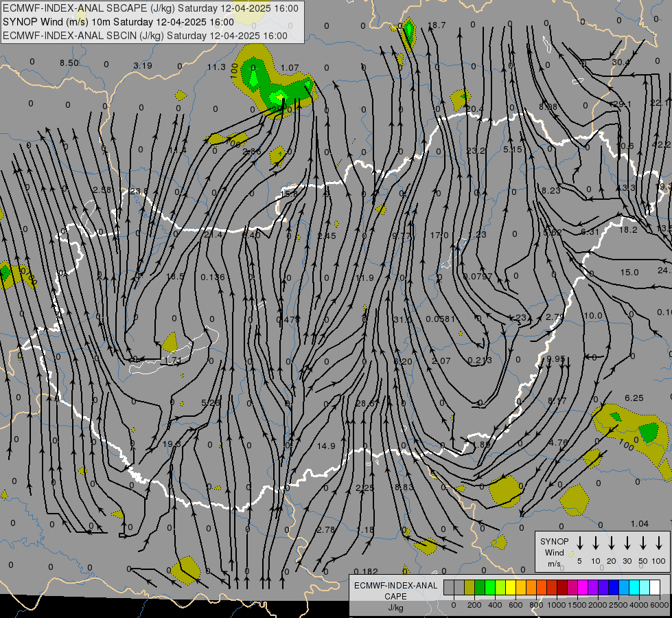
Task: Click map value 6.20
Action: [403, 362]
